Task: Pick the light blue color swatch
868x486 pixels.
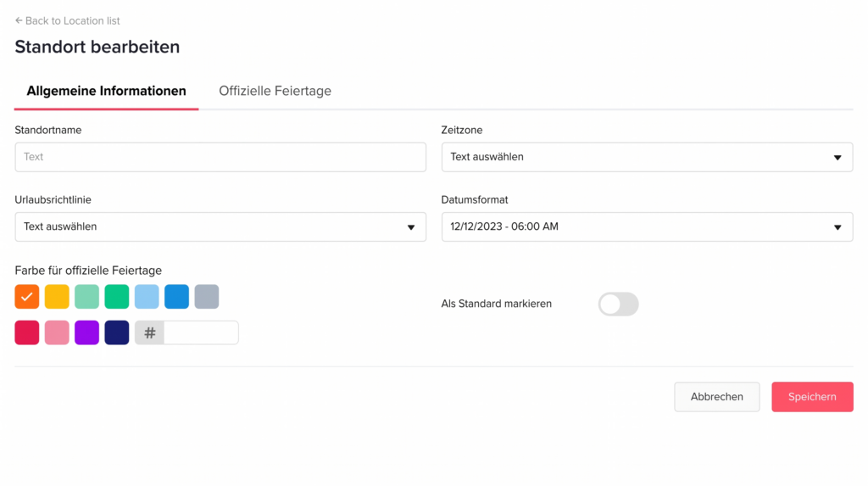Action: tap(147, 297)
